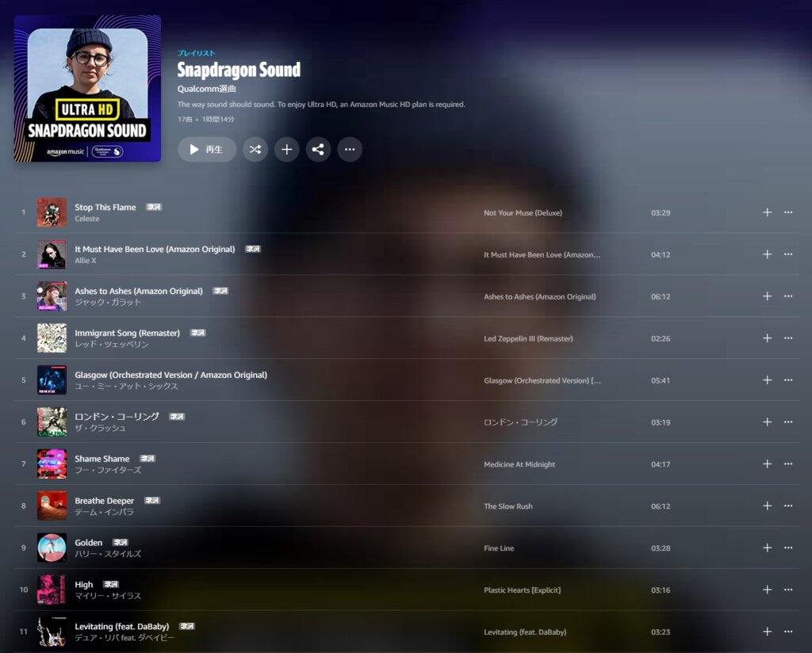Viewport: 812px width, 653px height.
Task: Open more options for Shame Shame
Action: point(788,464)
